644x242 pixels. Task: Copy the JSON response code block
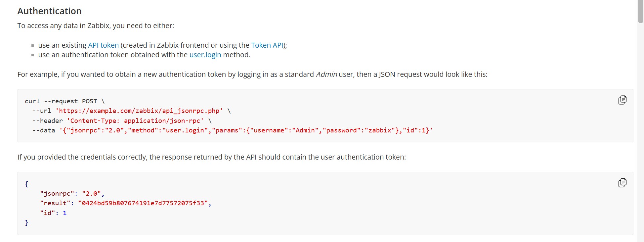(x=622, y=183)
